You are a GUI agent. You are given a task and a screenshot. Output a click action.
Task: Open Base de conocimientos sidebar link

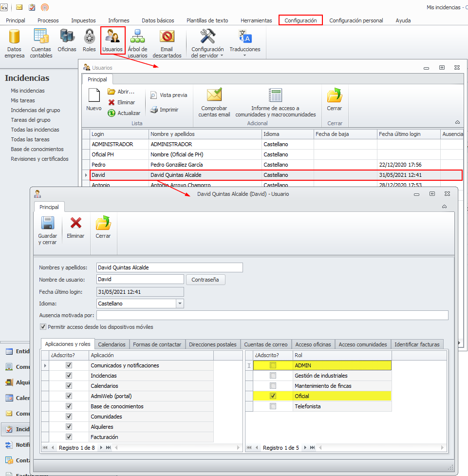coord(37,149)
